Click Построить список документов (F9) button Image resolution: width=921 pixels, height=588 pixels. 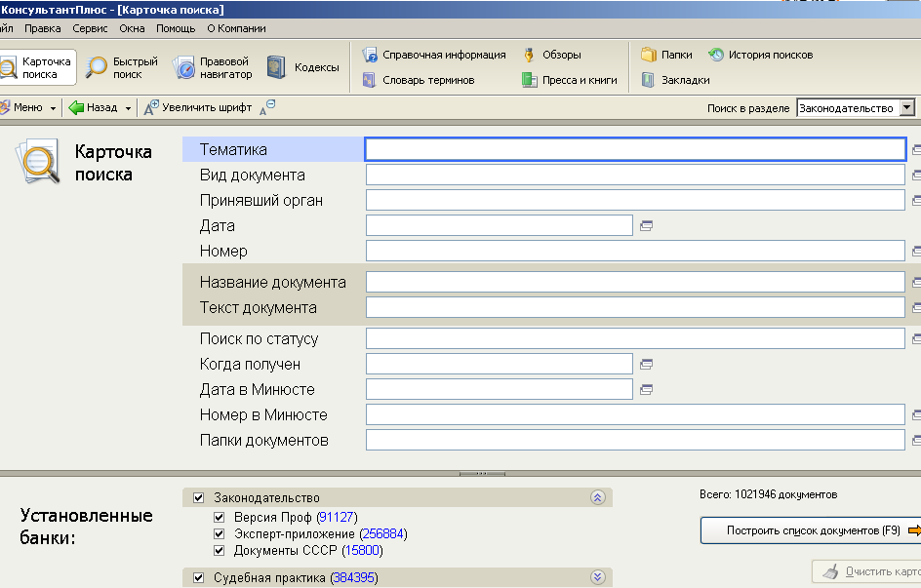tap(811, 530)
